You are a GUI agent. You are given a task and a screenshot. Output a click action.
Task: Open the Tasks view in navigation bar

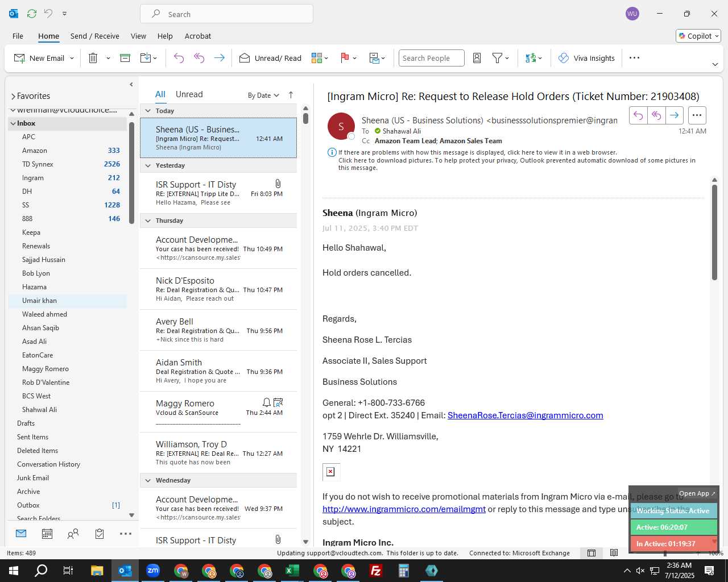pos(100,534)
